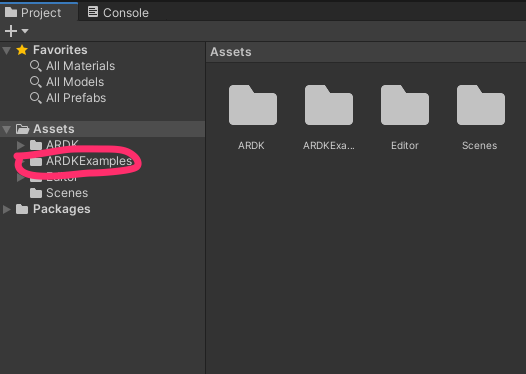Select the All Prefabs saved search

(x=76, y=98)
